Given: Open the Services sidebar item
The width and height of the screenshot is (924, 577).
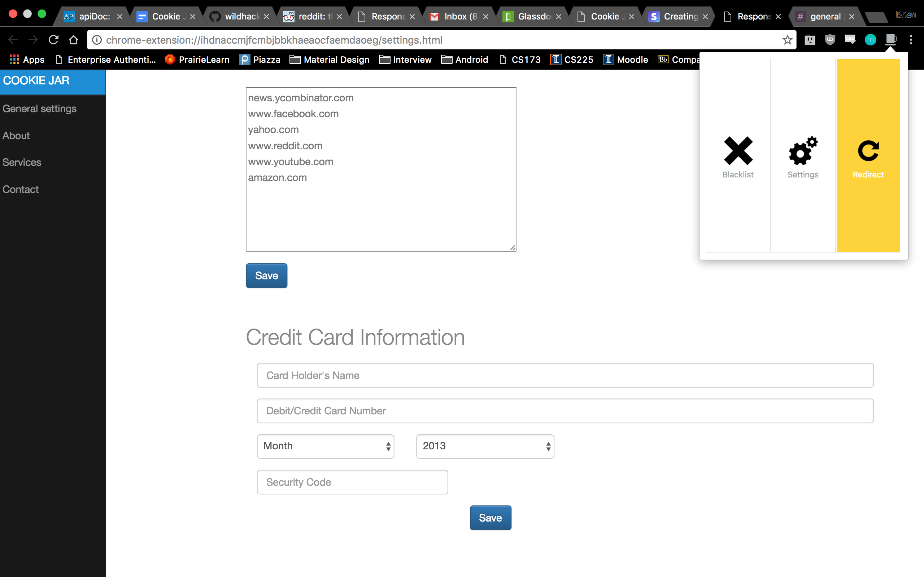Looking at the screenshot, I should (x=22, y=162).
